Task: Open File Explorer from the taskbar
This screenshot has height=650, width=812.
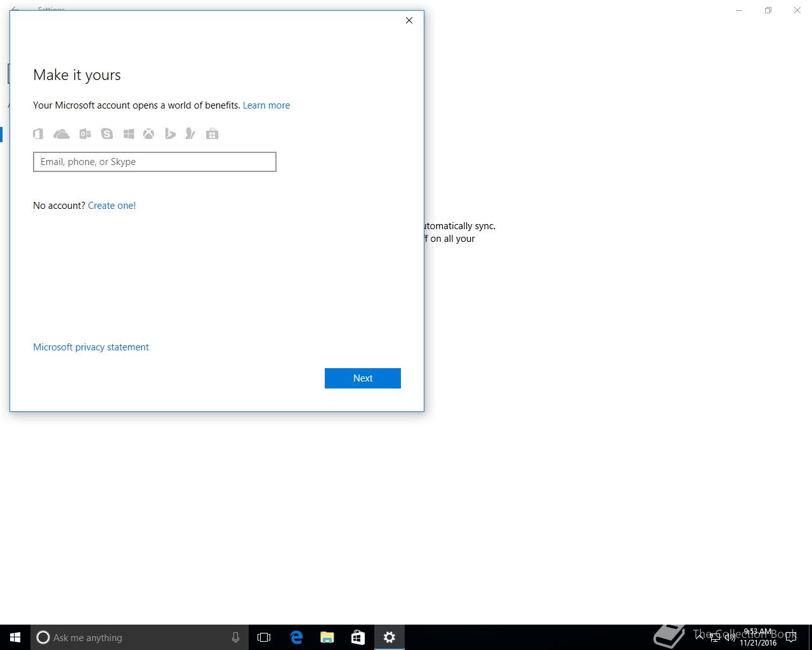Action: click(x=327, y=637)
